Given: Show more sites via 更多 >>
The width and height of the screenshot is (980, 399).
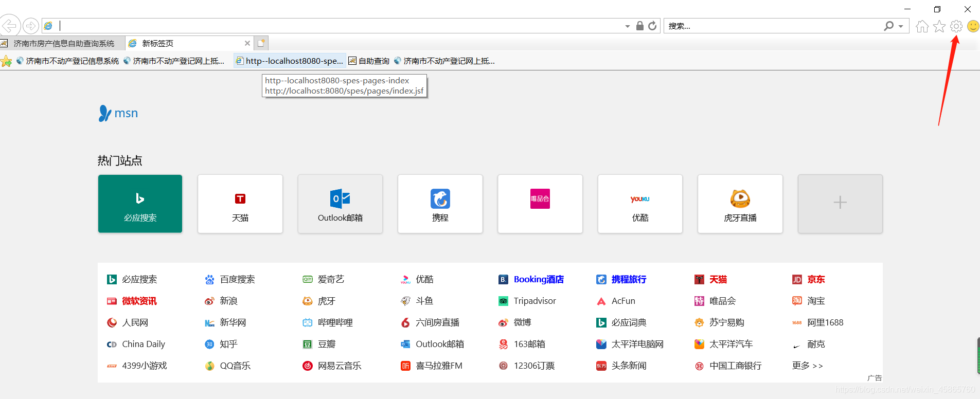Looking at the screenshot, I should coord(808,366).
